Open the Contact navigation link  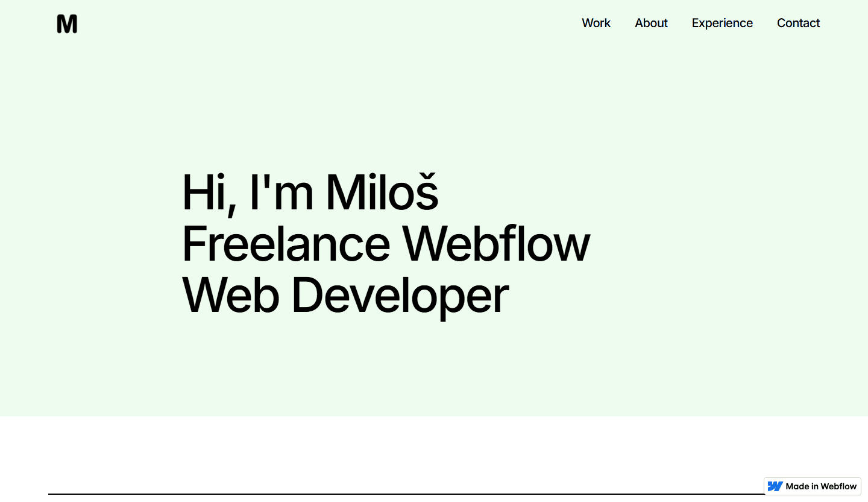click(798, 23)
